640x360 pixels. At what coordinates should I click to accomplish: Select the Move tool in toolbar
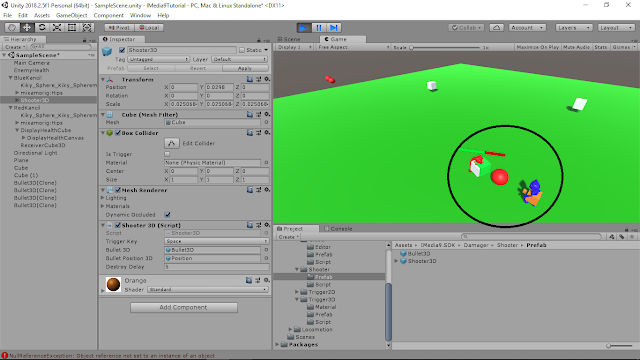[27, 27]
